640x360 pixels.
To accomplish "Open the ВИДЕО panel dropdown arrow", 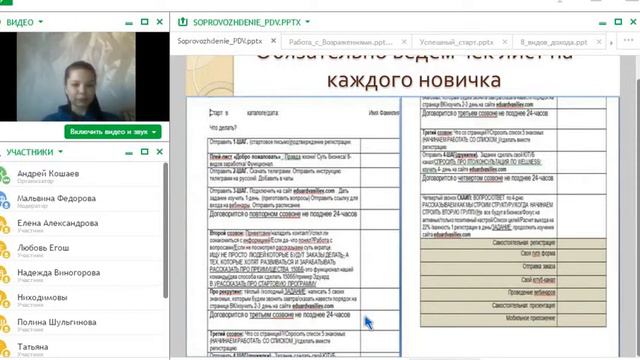I will 40,22.
